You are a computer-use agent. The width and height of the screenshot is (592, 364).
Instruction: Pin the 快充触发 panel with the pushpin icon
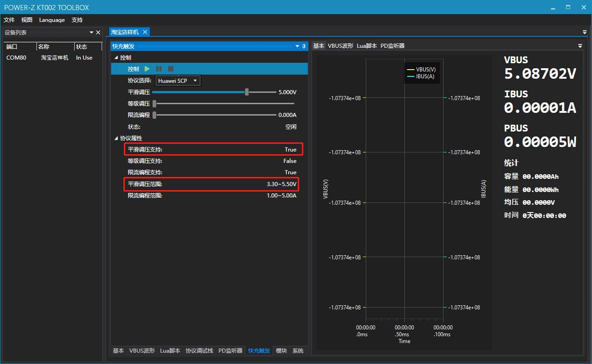[304, 46]
